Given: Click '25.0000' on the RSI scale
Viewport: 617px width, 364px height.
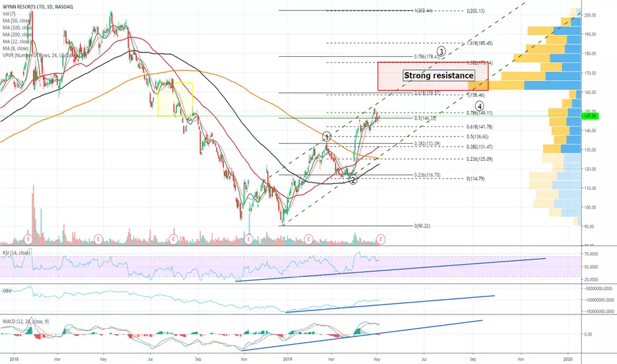Looking at the screenshot, I should click(x=591, y=280).
